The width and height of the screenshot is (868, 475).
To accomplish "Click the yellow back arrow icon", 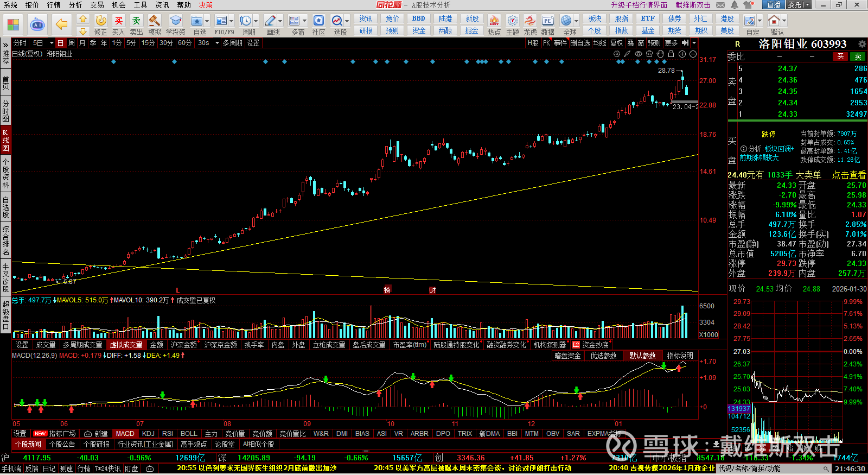I will pos(62,24).
